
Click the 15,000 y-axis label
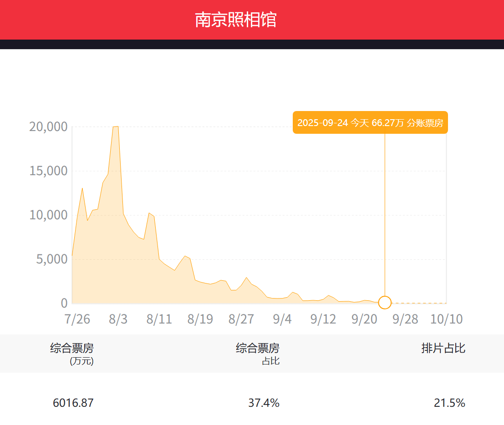(48, 171)
